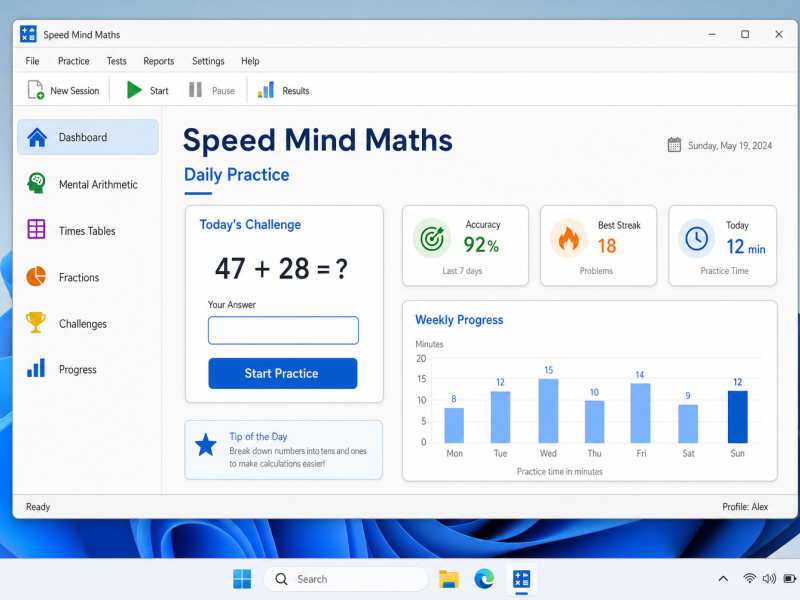Launch Microsoft Edge from the taskbar

pos(484,579)
